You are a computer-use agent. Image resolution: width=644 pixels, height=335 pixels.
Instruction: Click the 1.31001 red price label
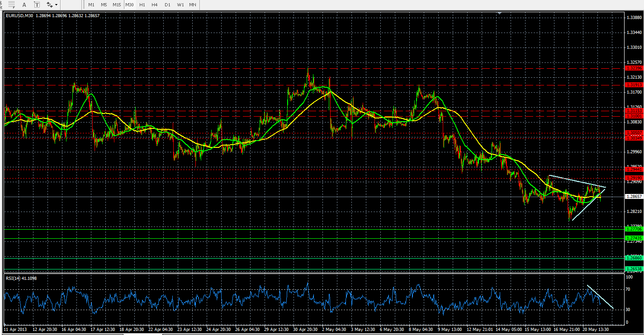coord(633,116)
